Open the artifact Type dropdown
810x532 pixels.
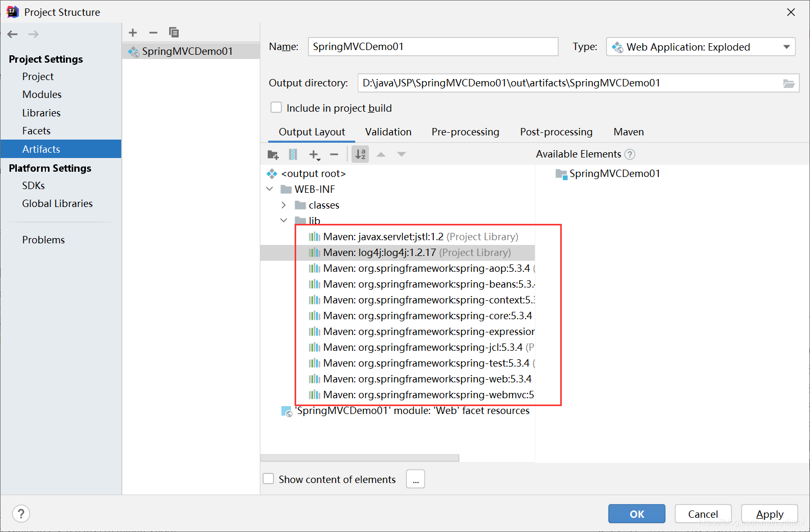701,47
